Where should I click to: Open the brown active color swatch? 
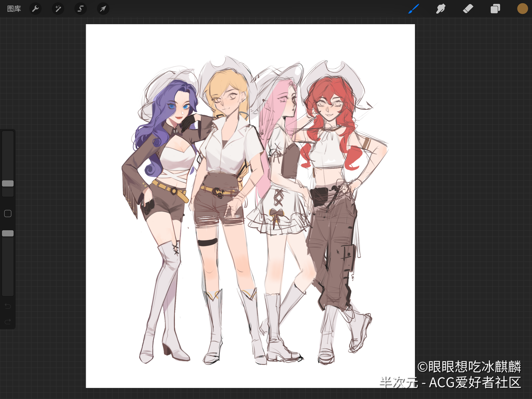[522, 9]
